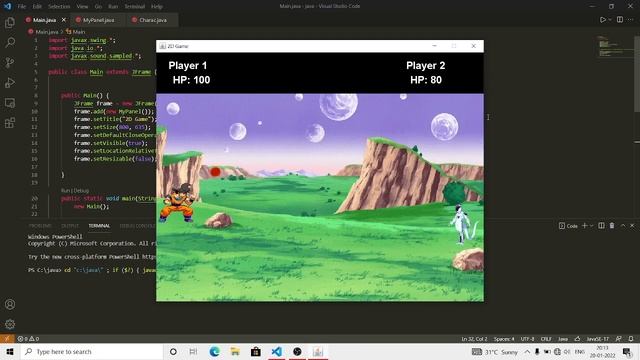Screen dimensions: 640x360
Task: Open Cortana circle on taskbar
Action: tap(173, 351)
